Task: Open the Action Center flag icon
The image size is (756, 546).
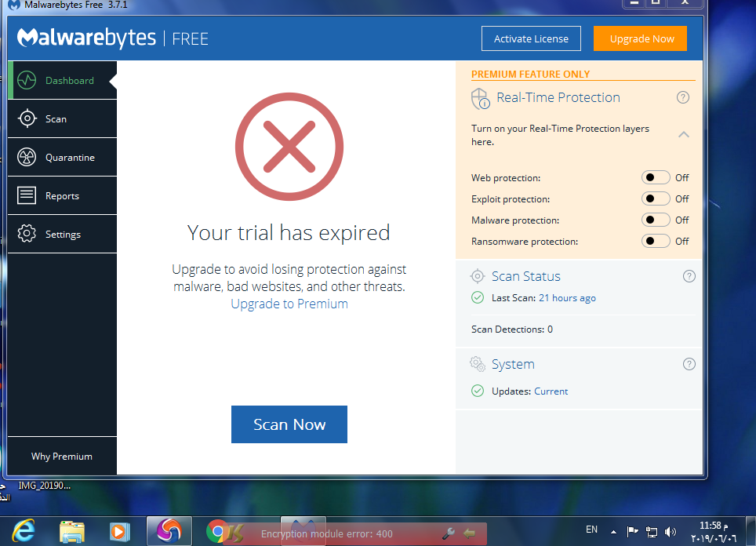Action: point(632,532)
